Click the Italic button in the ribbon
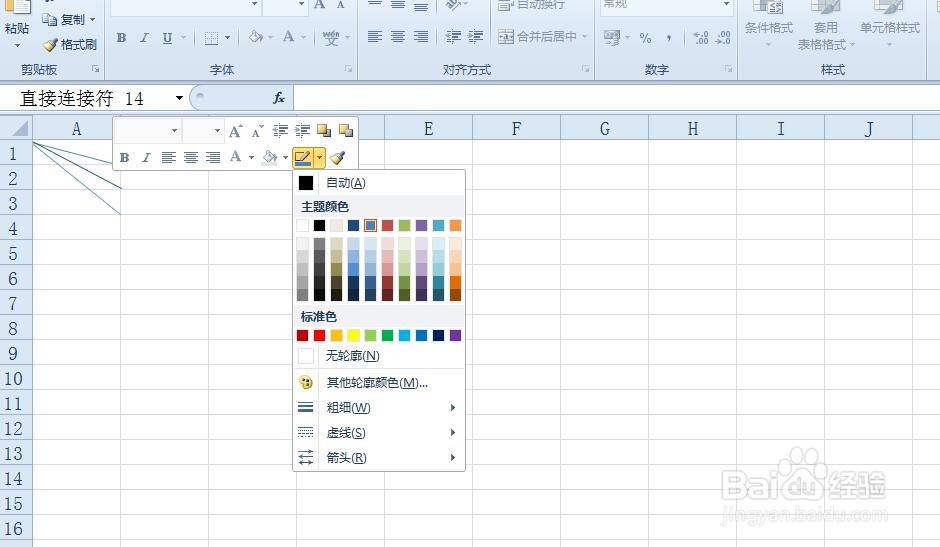This screenshot has height=547, width=940. 144,38
